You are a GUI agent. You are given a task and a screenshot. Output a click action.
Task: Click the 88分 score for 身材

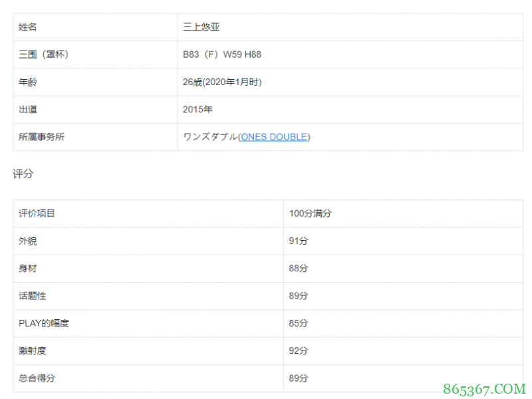coord(299,269)
